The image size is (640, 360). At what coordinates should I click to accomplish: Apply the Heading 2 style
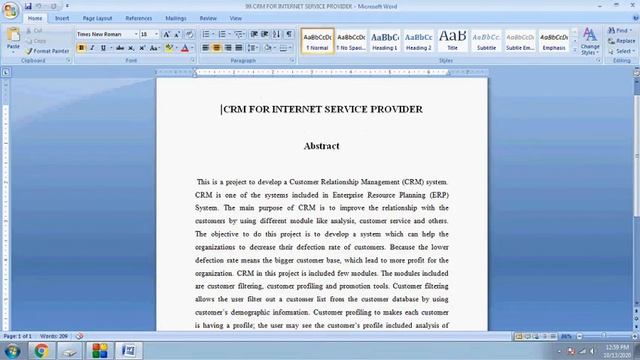click(419, 41)
